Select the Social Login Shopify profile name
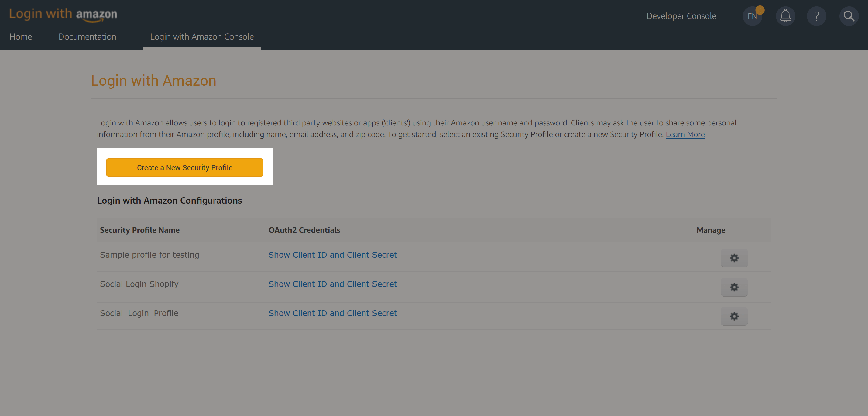Image resolution: width=868 pixels, height=416 pixels. 139,284
